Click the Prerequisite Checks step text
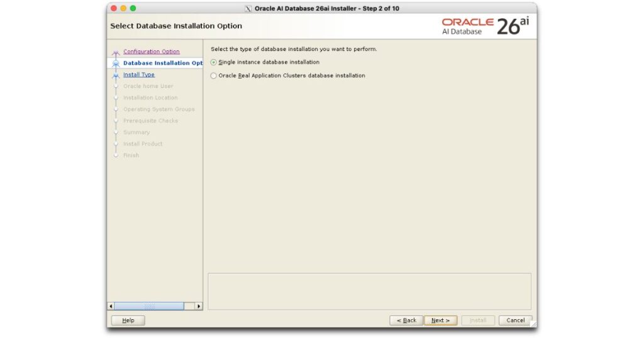Viewport: 644px width, 338px height. click(x=150, y=121)
